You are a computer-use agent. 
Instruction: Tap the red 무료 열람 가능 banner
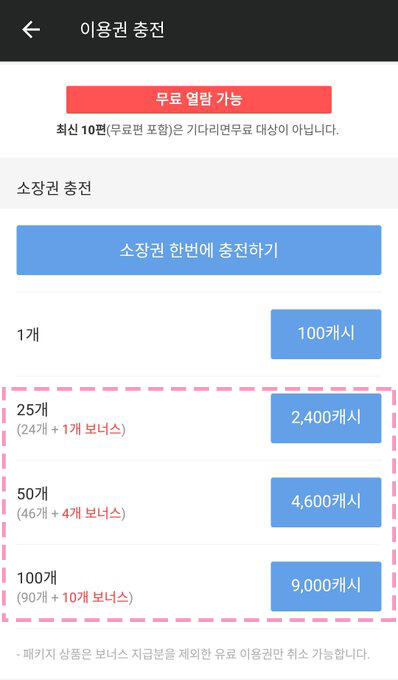pyautogui.click(x=199, y=99)
